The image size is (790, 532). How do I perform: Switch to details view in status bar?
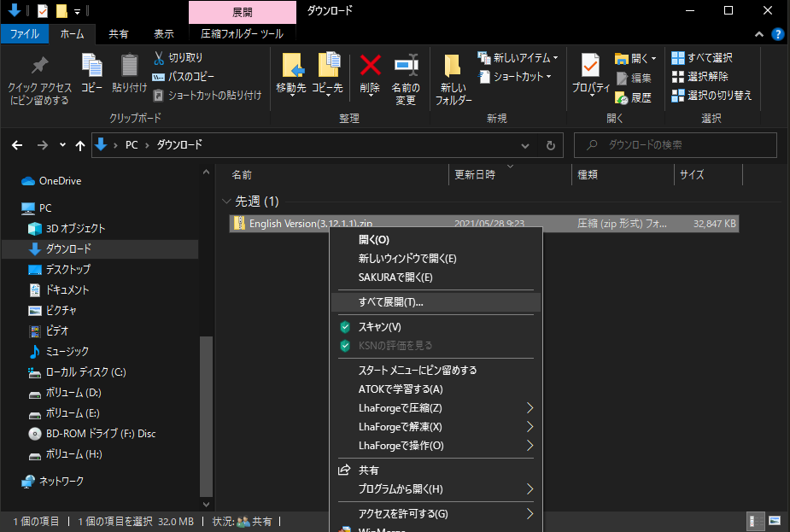[756, 520]
